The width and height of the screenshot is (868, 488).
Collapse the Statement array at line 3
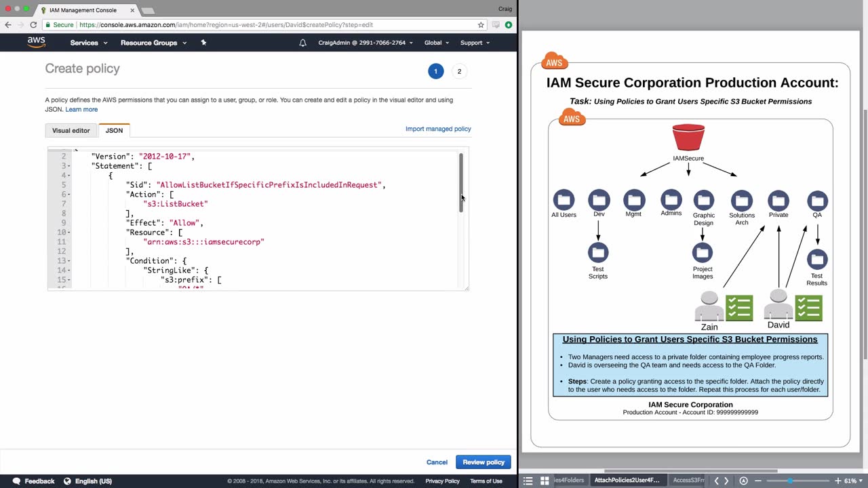[70, 166]
